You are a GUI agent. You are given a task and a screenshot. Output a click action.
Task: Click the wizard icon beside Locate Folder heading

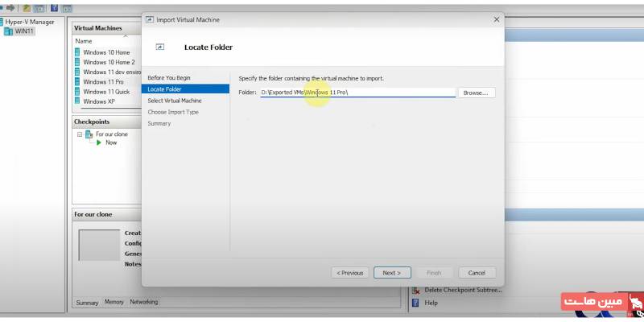pyautogui.click(x=159, y=47)
